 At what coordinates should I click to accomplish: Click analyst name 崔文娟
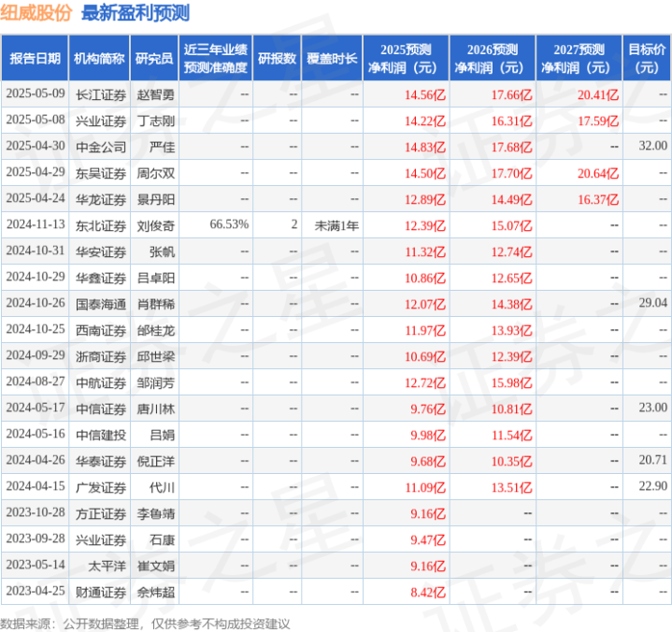pyautogui.click(x=155, y=566)
